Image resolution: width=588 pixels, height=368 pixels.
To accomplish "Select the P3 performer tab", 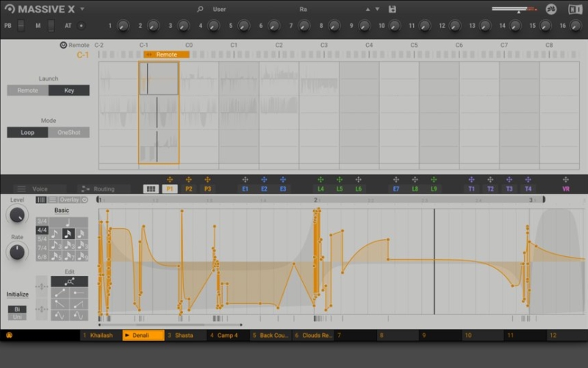I will (x=207, y=189).
